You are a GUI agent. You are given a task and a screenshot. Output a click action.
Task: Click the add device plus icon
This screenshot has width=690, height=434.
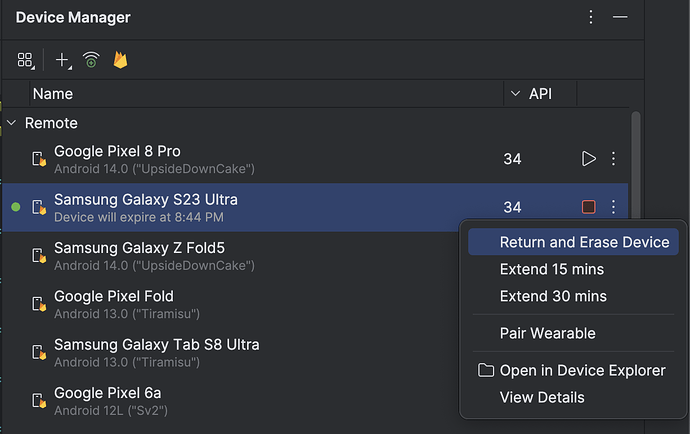(x=63, y=60)
